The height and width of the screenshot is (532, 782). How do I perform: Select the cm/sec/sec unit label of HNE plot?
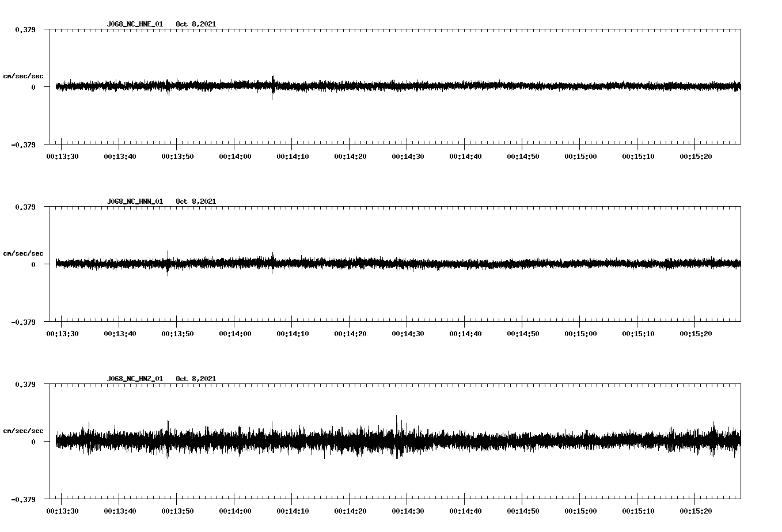[23, 76]
